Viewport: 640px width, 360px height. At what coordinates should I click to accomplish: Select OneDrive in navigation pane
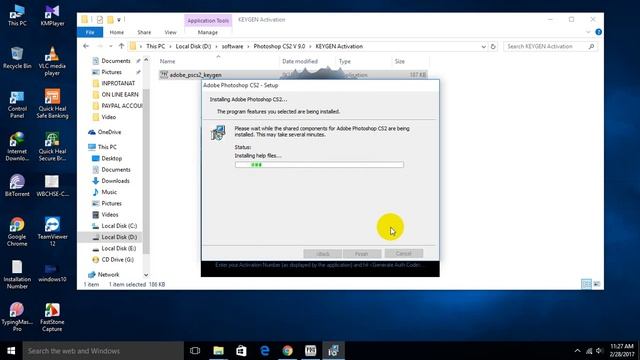[109, 132]
